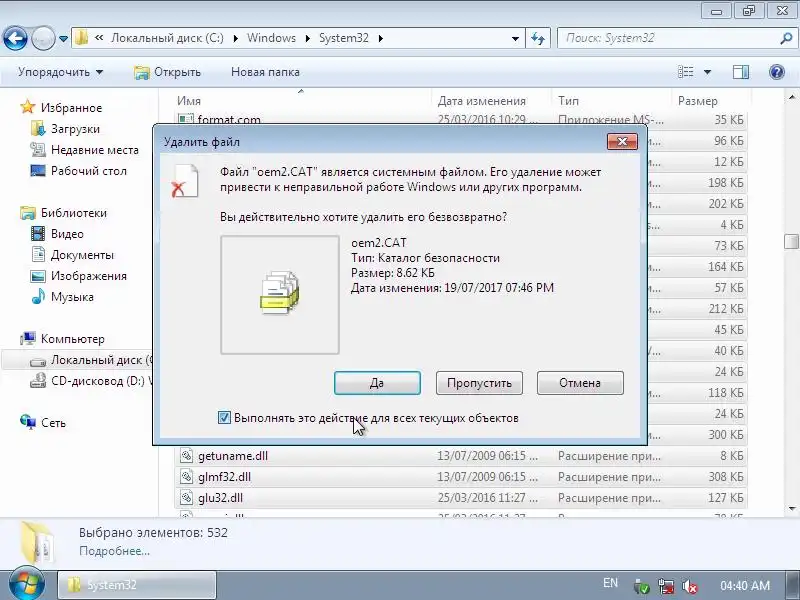Click Локальный диск (C:) breadcrumb
The height and width of the screenshot is (600, 800).
click(x=167, y=38)
